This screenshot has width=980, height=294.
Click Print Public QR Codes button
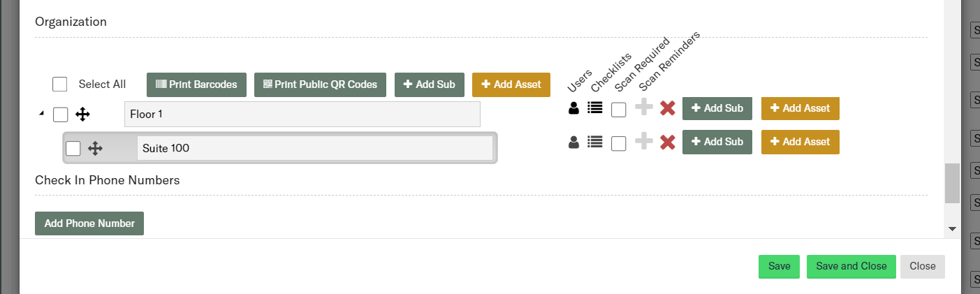coord(320,84)
